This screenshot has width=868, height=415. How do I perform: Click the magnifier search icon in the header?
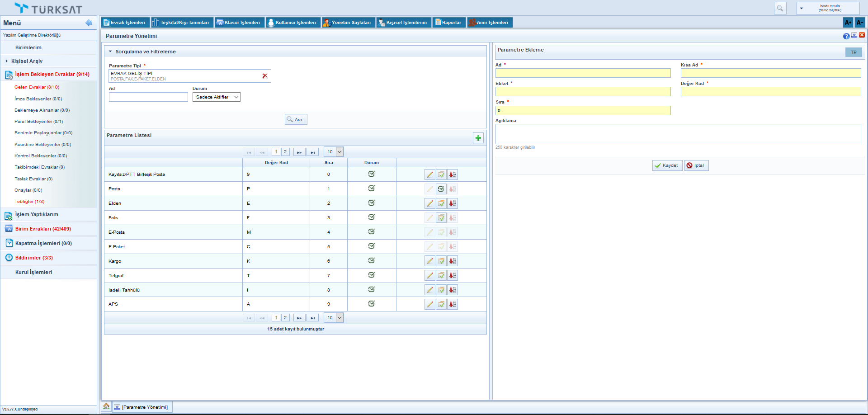point(780,8)
